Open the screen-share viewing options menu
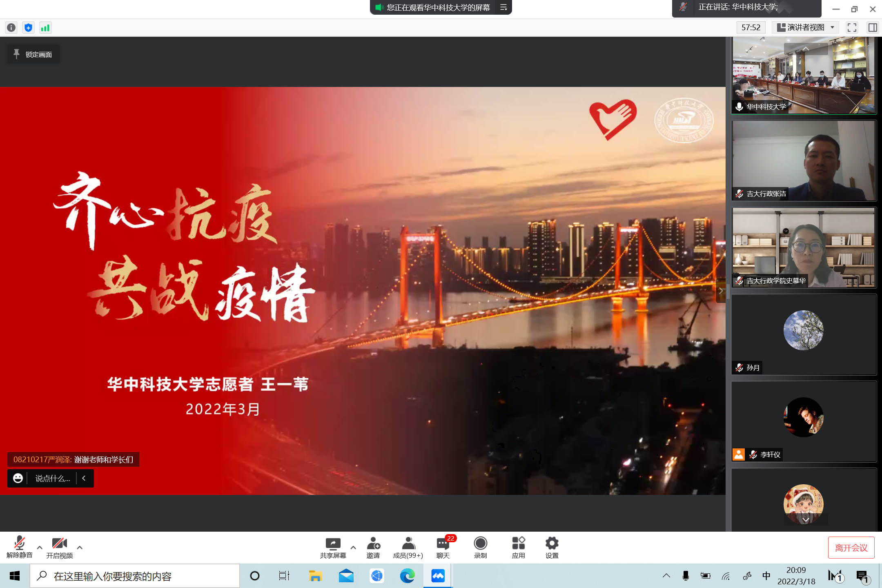 point(503,7)
